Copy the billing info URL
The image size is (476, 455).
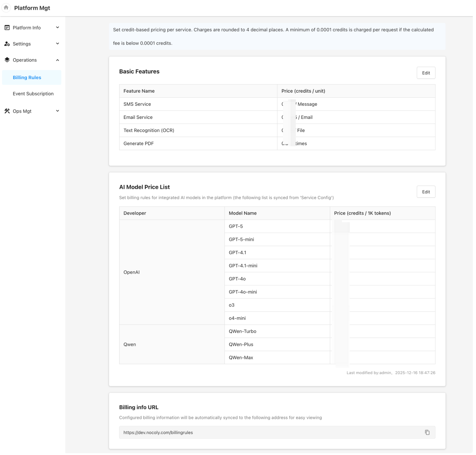pyautogui.click(x=427, y=432)
